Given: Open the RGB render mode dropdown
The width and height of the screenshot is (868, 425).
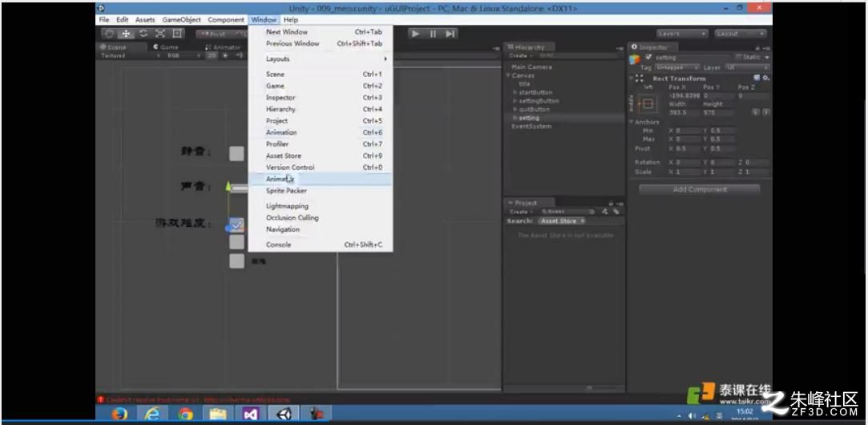Looking at the screenshot, I should 184,55.
